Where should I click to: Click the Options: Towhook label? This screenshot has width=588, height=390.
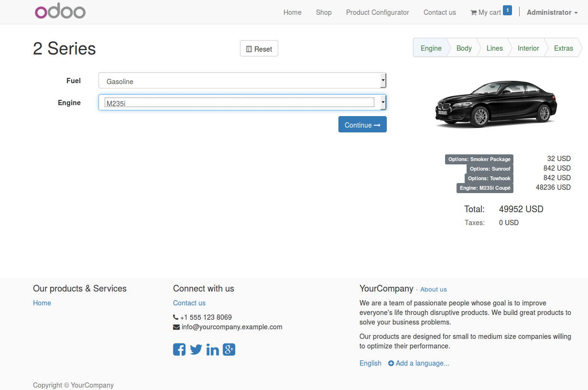tap(489, 178)
